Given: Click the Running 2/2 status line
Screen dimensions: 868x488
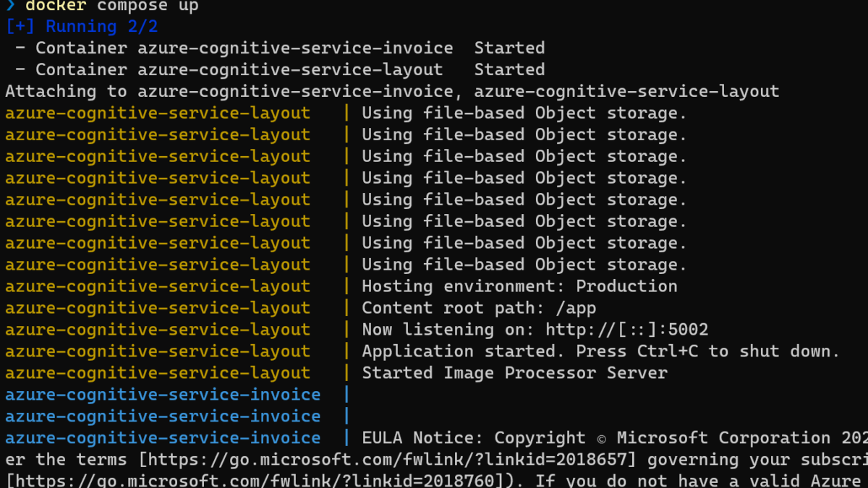Looking at the screenshot, I should (x=82, y=27).
